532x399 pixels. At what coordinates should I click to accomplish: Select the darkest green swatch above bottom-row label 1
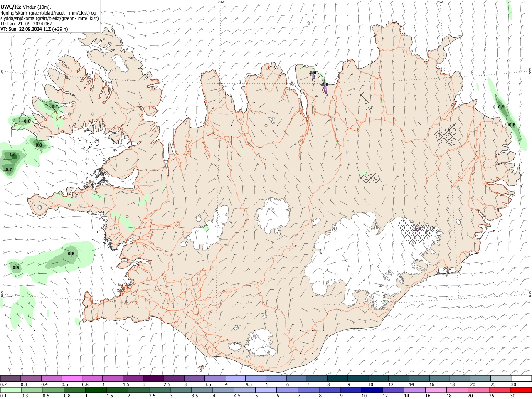tap(96, 390)
